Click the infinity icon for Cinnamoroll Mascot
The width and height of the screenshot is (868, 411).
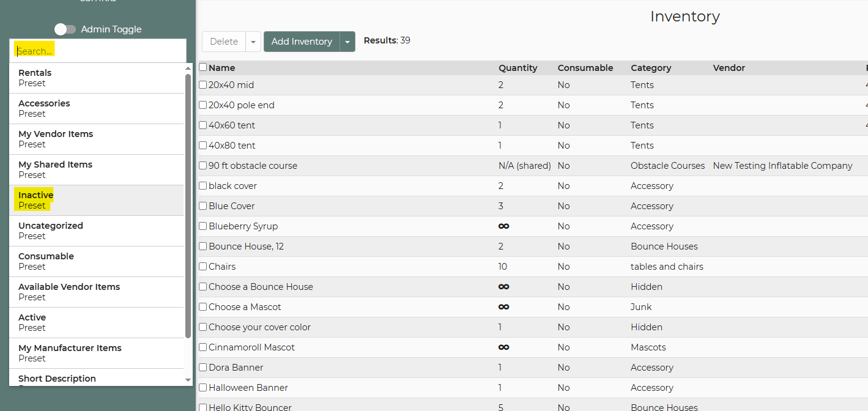coord(504,347)
